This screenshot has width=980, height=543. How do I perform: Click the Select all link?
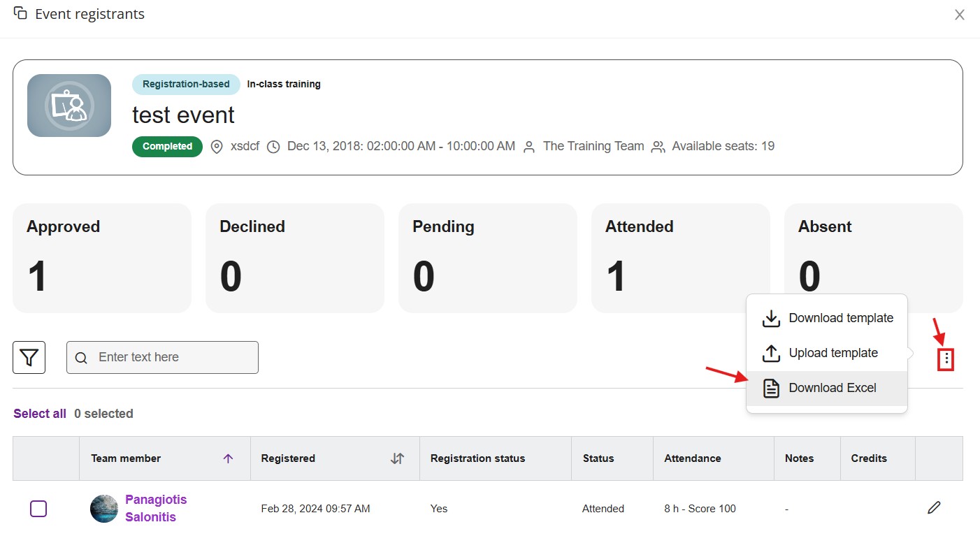coord(40,414)
